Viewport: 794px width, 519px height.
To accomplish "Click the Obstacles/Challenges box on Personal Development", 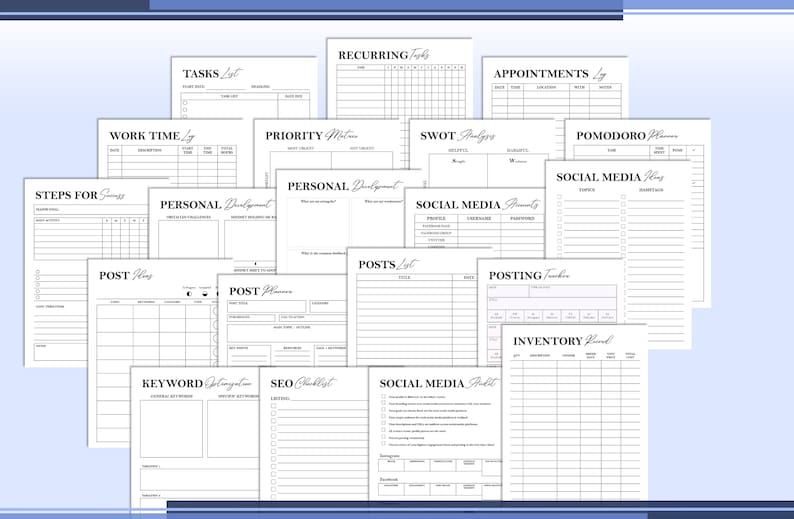I will (x=188, y=239).
